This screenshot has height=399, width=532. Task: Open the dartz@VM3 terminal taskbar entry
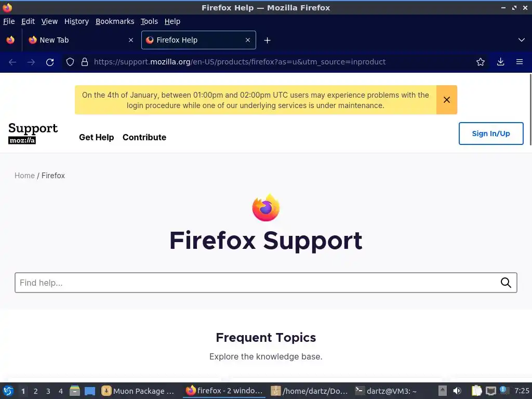387,391
